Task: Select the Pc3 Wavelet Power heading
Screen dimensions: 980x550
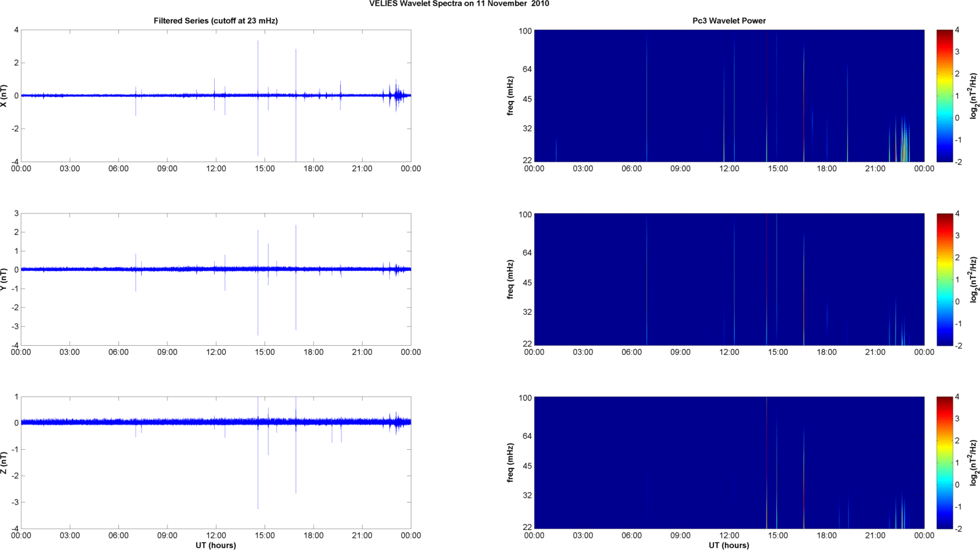Action: click(x=729, y=21)
